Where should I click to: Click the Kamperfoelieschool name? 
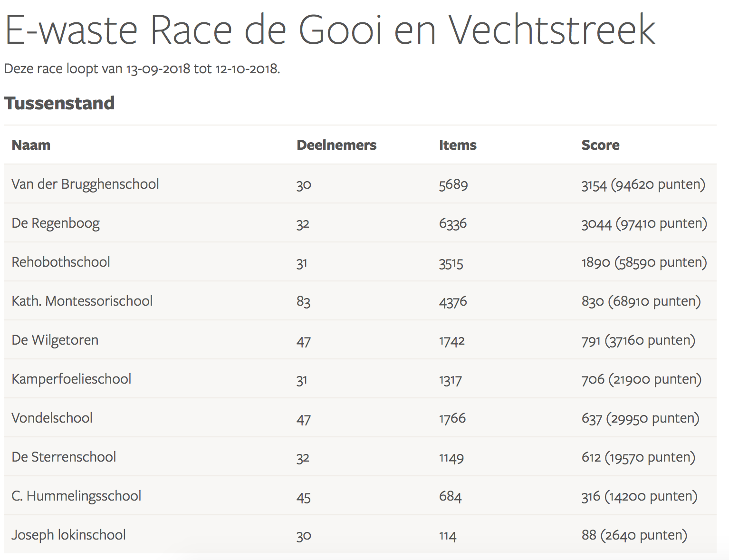click(x=71, y=379)
